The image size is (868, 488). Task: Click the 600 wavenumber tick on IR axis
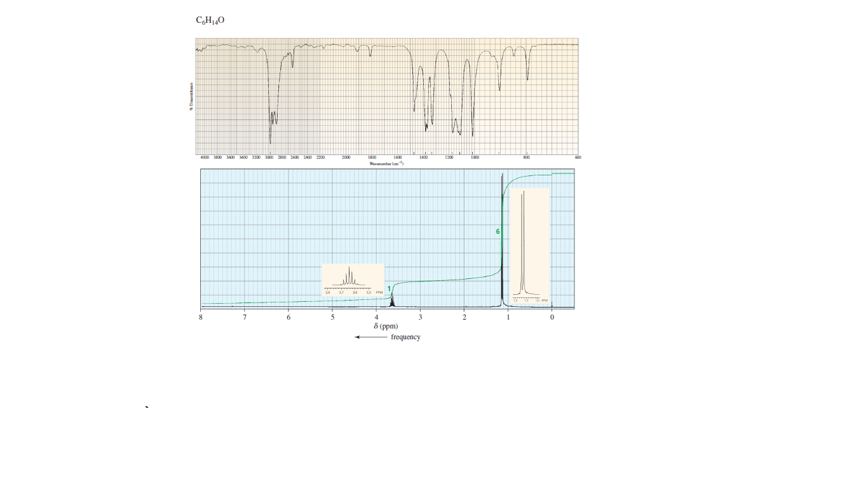tap(577, 157)
